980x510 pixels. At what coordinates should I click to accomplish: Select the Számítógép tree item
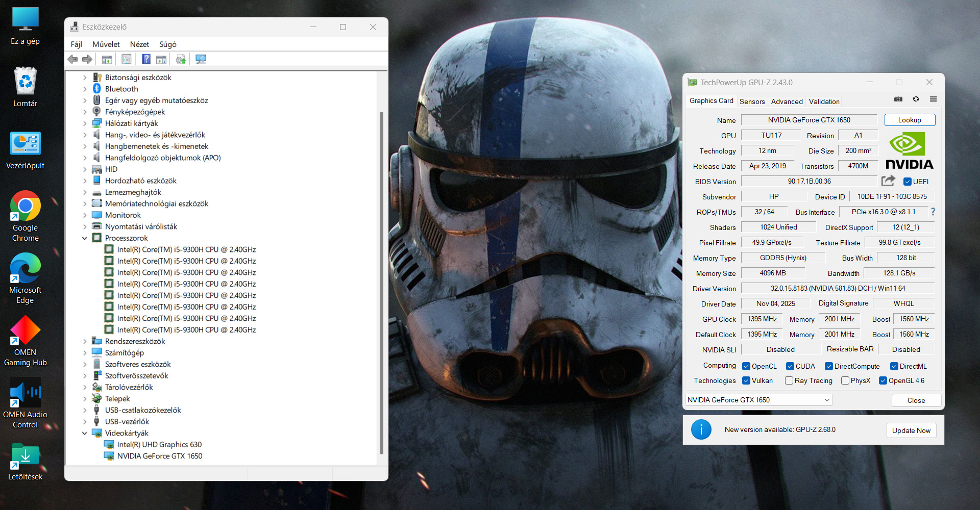tap(125, 353)
